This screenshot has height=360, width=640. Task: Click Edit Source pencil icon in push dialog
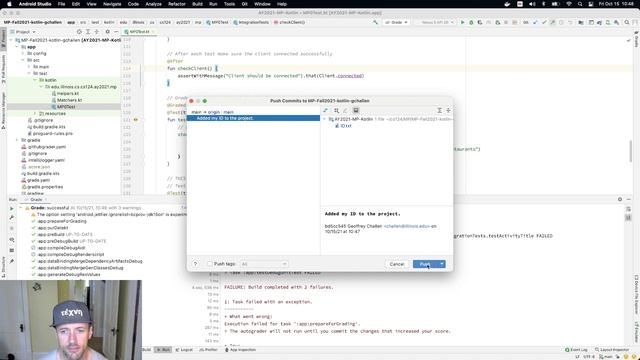tap(345, 110)
